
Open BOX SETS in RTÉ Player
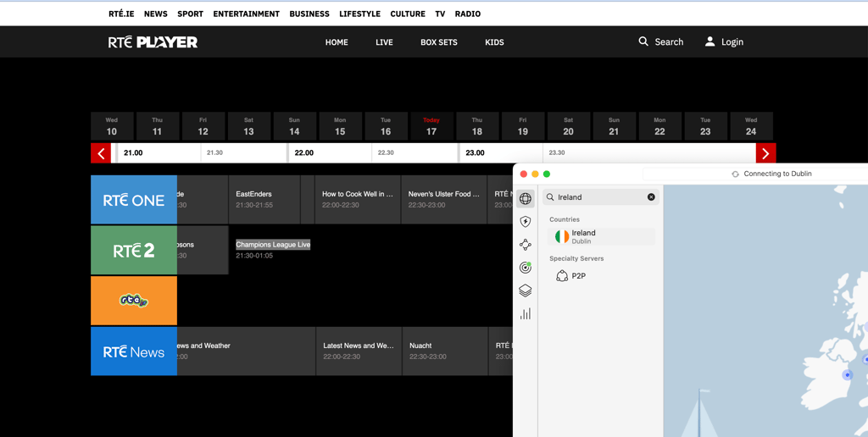[x=439, y=42]
